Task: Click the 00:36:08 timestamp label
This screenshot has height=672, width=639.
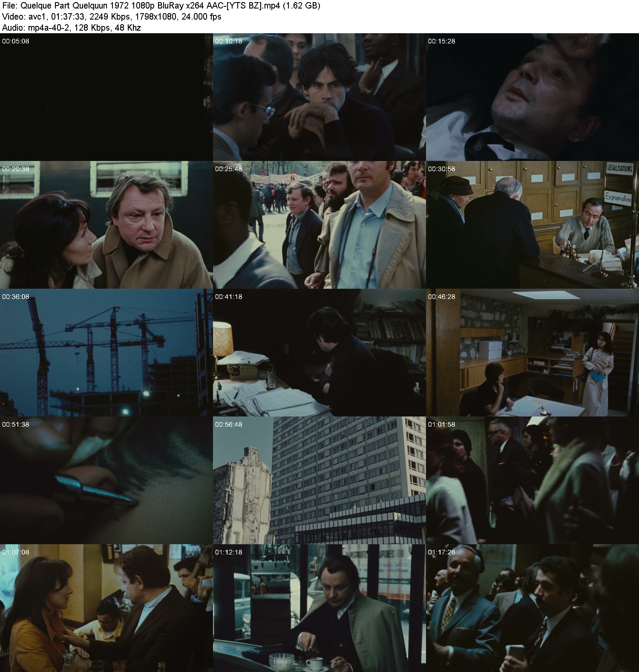Action: [16, 297]
